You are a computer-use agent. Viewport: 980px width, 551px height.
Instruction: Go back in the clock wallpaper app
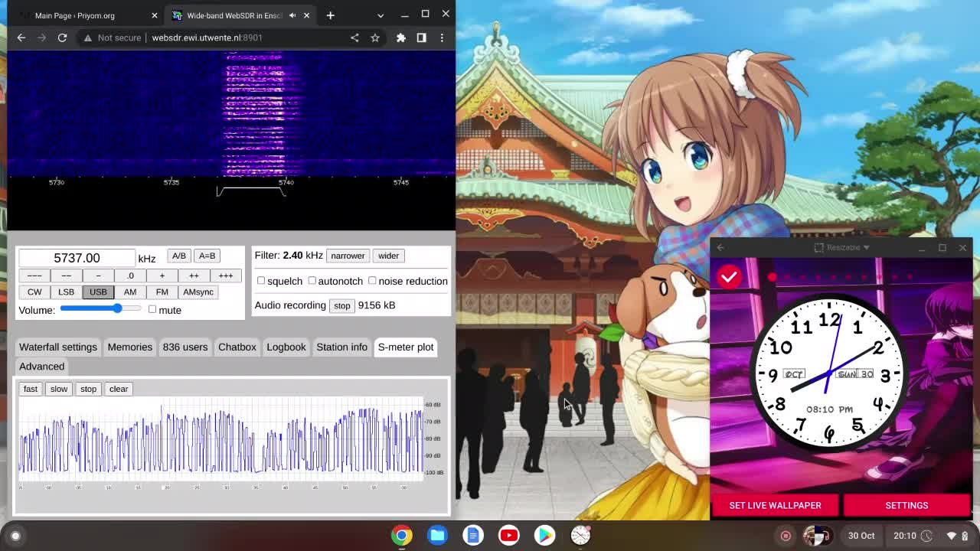[x=720, y=248]
